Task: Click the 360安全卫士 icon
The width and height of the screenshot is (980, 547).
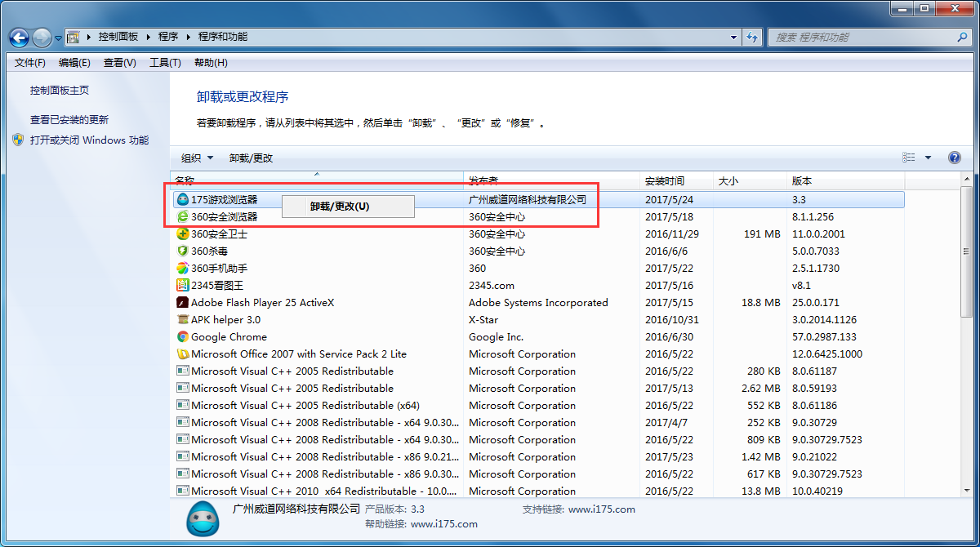Action: pyautogui.click(x=183, y=233)
